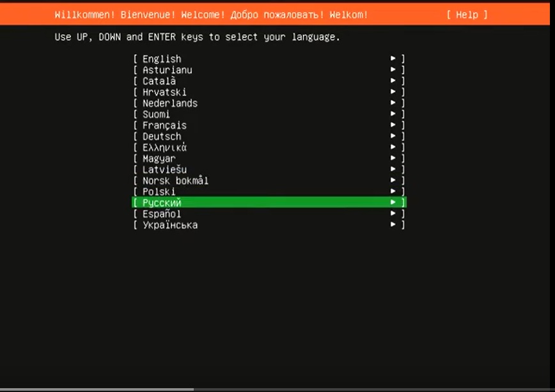The image size is (555, 392).
Task: Choose the Suomi language option
Action: pos(269,114)
